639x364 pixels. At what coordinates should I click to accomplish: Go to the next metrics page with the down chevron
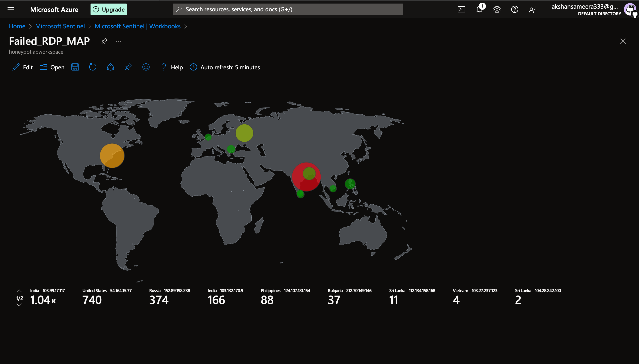[x=19, y=305]
